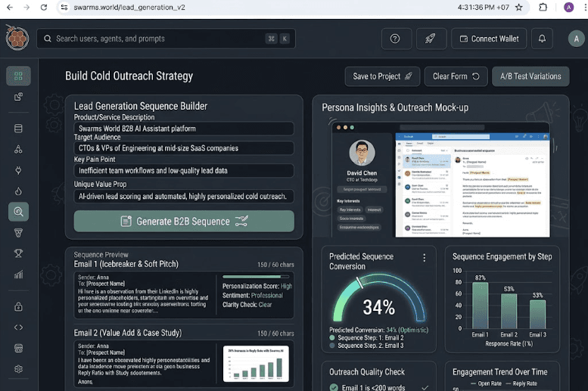Click 'Sequence Step. 2: Email 3' legend
The height and width of the screenshot is (391, 588).
pyautogui.click(x=366, y=346)
